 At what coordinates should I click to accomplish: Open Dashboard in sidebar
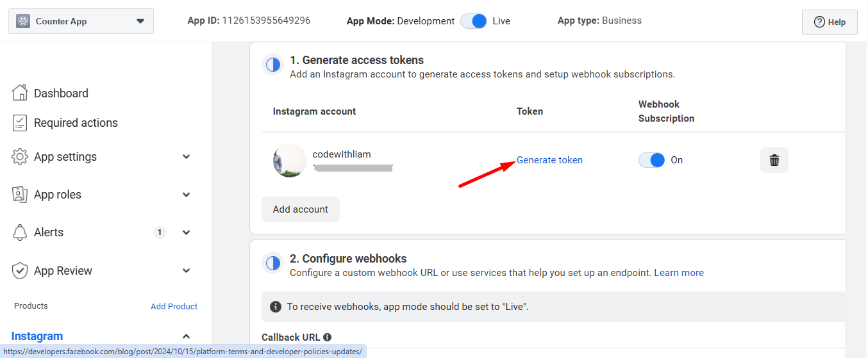61,94
